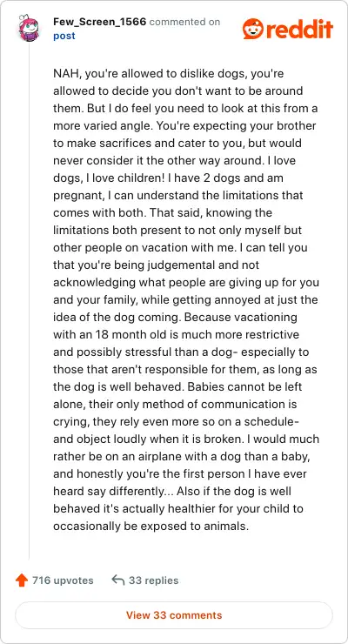The image size is (348, 644).
Task: Click the curved reply arrow icon
Action: pos(118,580)
